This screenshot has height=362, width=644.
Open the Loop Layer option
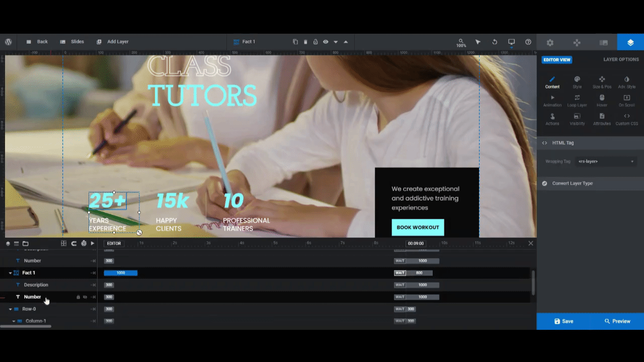pos(577,101)
